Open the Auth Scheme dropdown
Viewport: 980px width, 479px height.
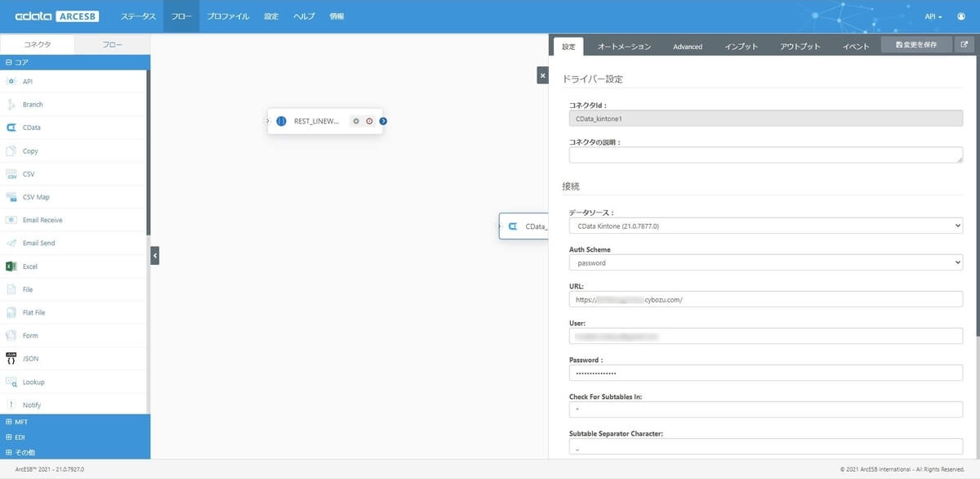tap(766, 262)
